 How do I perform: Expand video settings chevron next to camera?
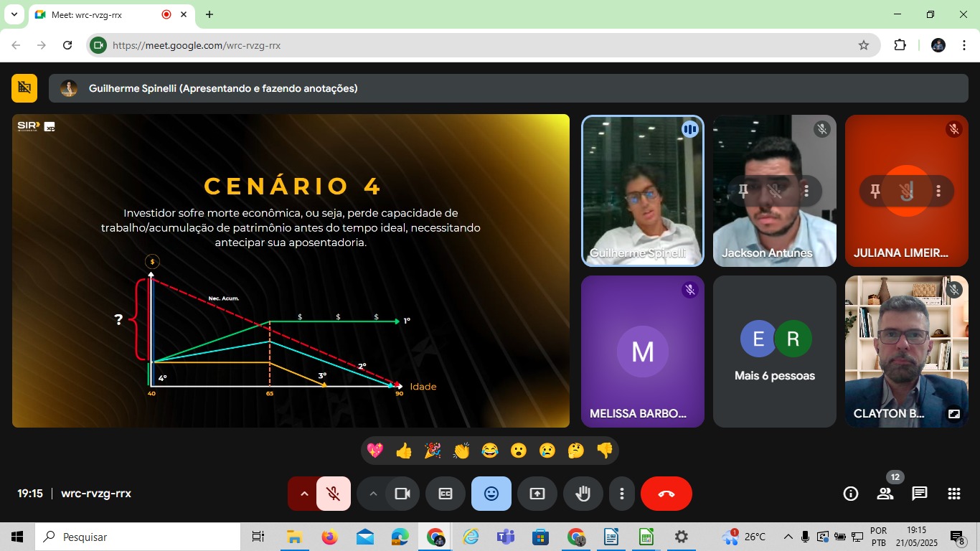(x=373, y=494)
